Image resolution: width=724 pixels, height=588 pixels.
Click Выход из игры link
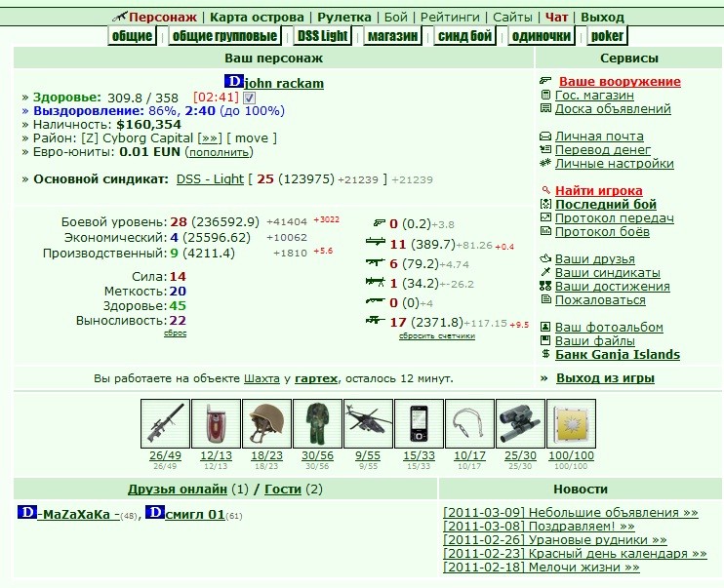(605, 378)
